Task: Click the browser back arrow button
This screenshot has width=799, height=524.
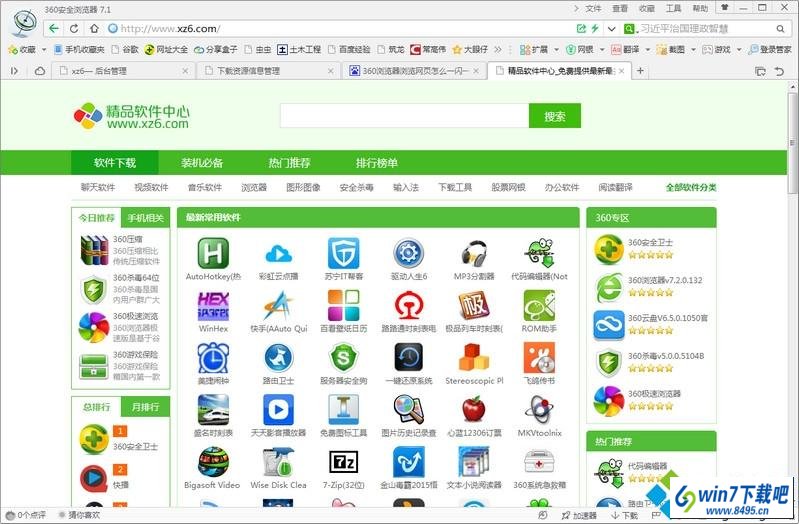Action: pyautogui.click(x=54, y=28)
